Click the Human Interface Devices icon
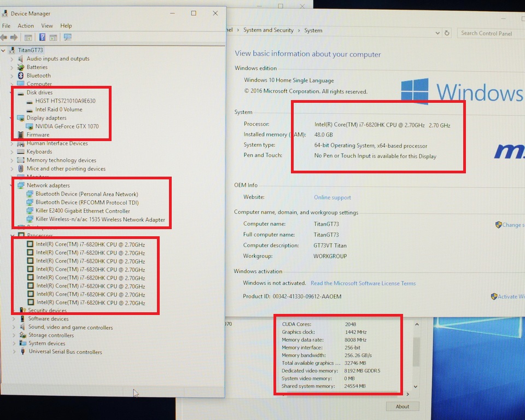The image size is (525, 420). coord(21,143)
